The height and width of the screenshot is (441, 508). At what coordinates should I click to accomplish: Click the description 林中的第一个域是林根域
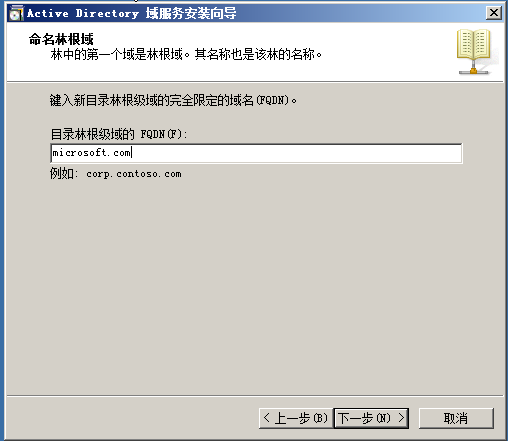coord(117,54)
